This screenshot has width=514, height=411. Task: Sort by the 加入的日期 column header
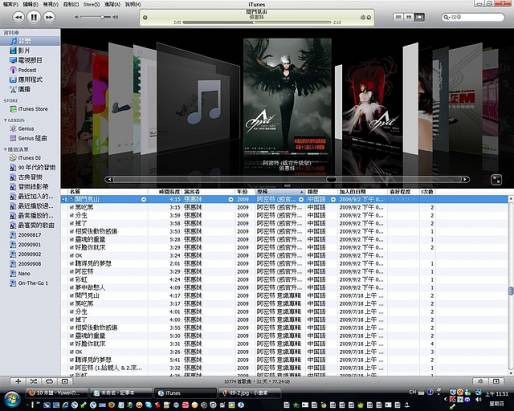(x=363, y=192)
